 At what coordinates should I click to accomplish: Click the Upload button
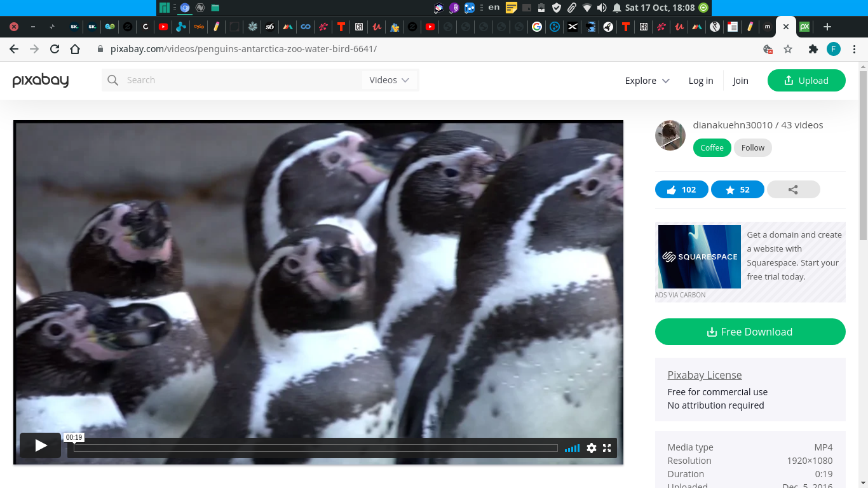806,80
